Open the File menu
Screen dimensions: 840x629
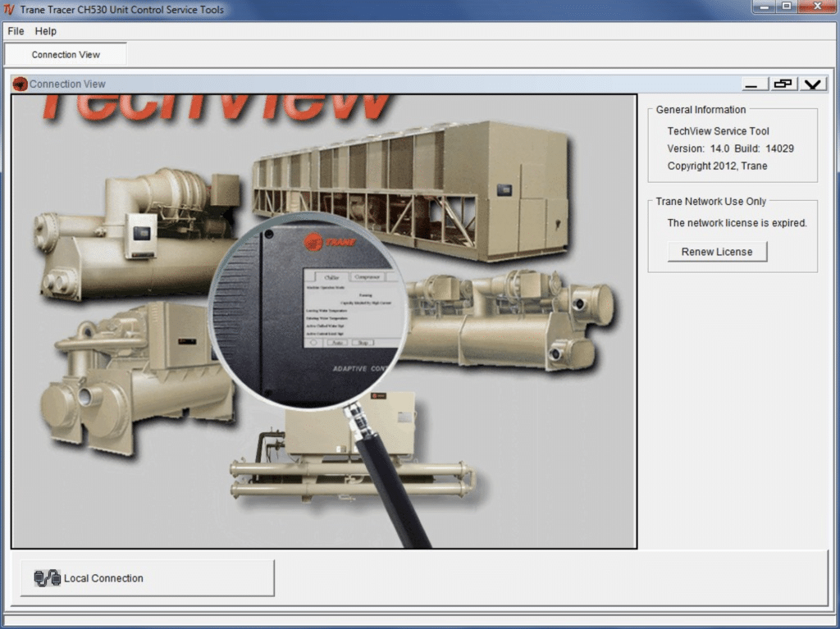(16, 31)
